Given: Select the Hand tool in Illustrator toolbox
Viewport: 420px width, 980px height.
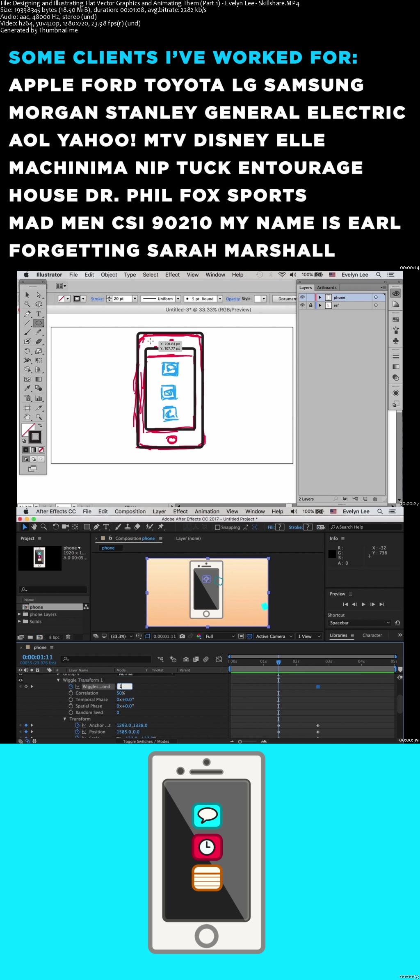Looking at the screenshot, I should [x=27, y=417].
